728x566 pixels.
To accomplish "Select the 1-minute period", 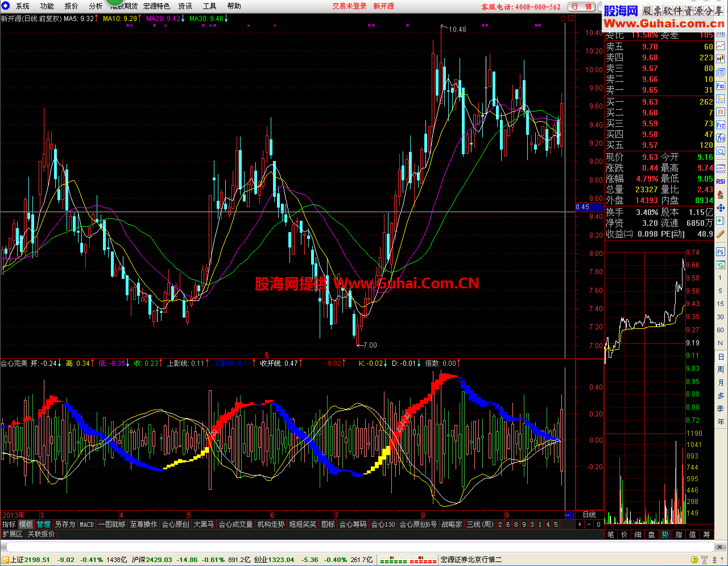I will [x=721, y=278].
